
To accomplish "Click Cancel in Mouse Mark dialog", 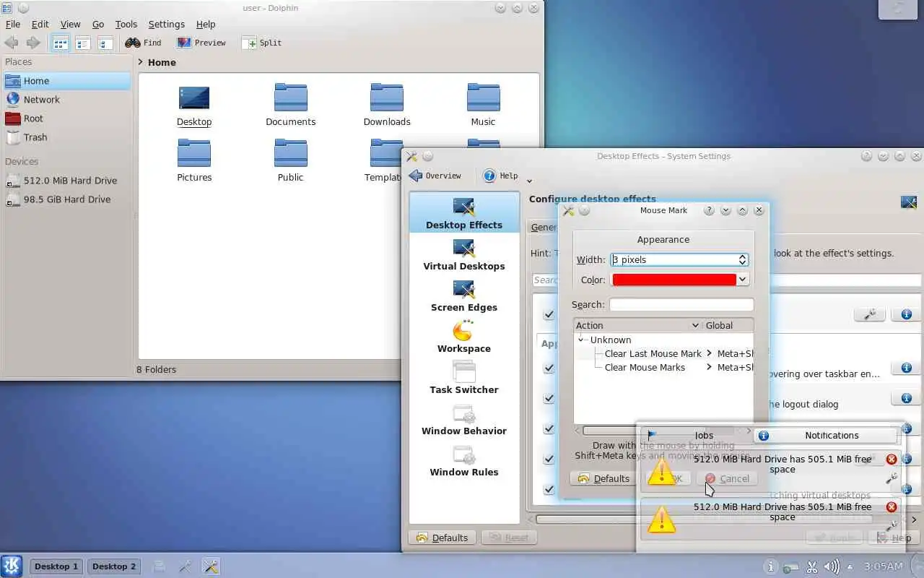I will [x=727, y=478].
